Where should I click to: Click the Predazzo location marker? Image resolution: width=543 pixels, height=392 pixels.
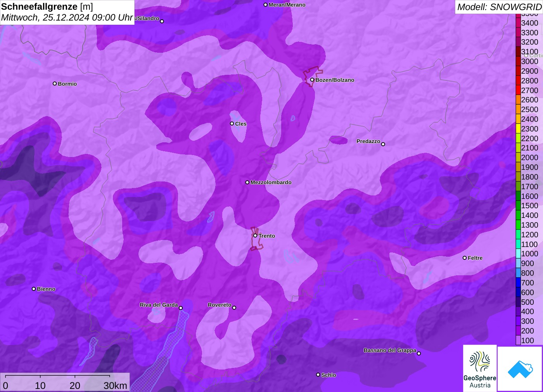point(383,144)
